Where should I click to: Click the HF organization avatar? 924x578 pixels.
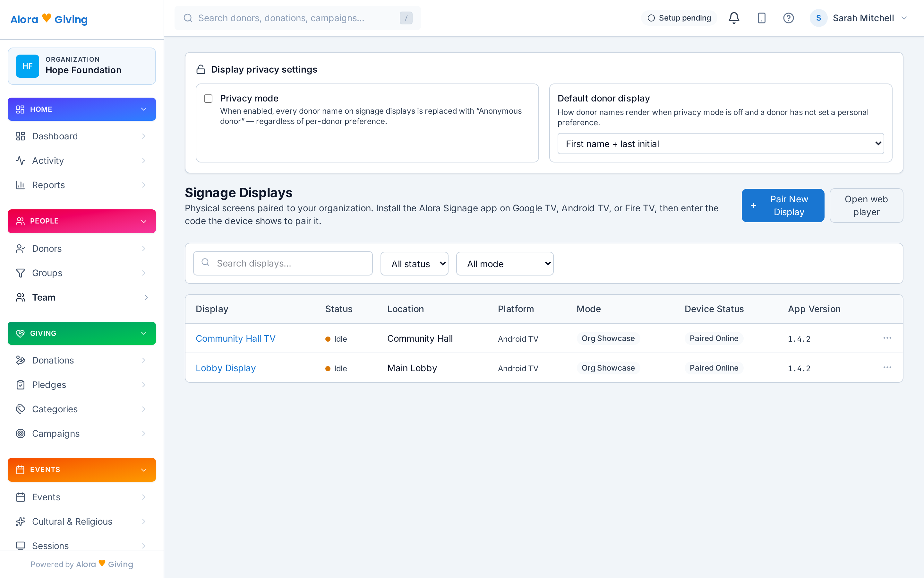point(28,66)
